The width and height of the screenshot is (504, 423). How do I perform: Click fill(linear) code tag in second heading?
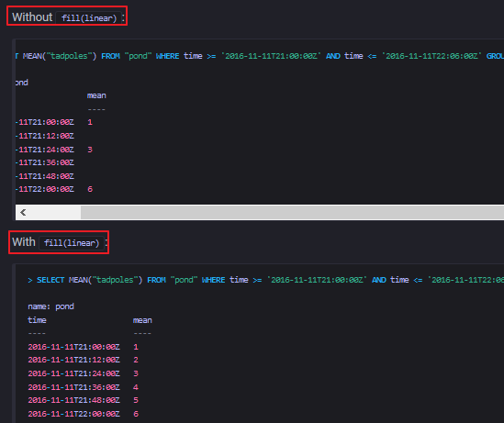72,243
